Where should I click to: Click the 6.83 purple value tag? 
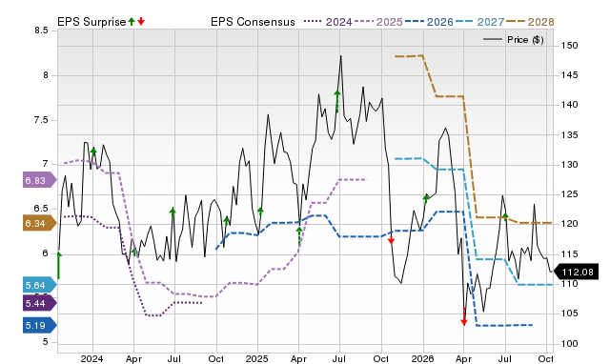[x=40, y=180]
